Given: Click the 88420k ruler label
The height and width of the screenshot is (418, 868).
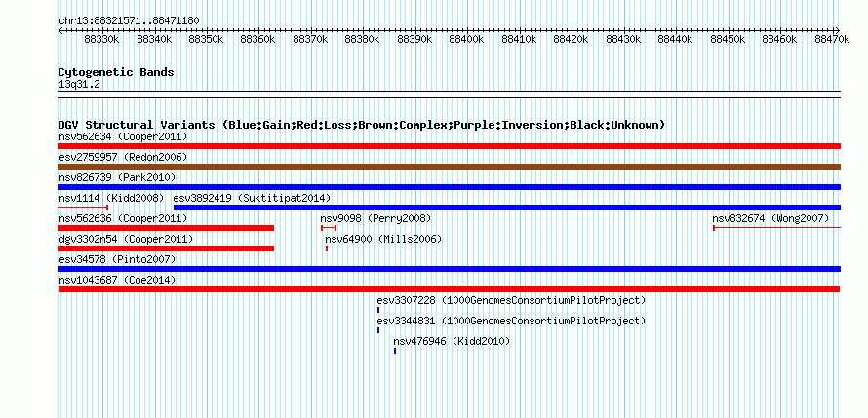Looking at the screenshot, I should [571, 40].
